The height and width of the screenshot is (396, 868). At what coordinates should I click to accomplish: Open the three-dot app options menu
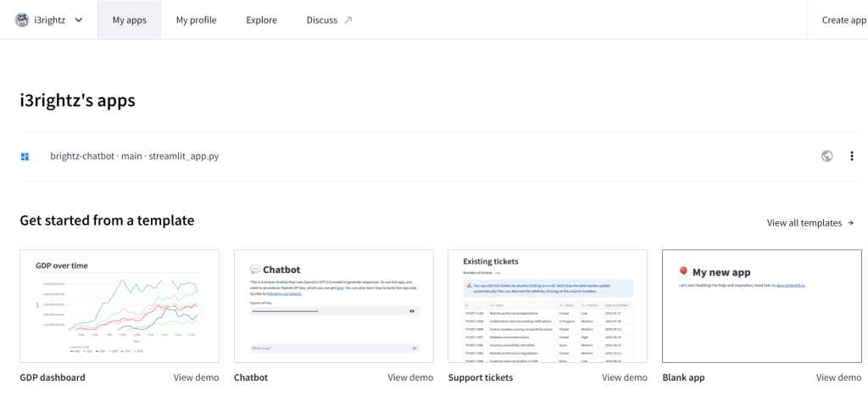852,156
